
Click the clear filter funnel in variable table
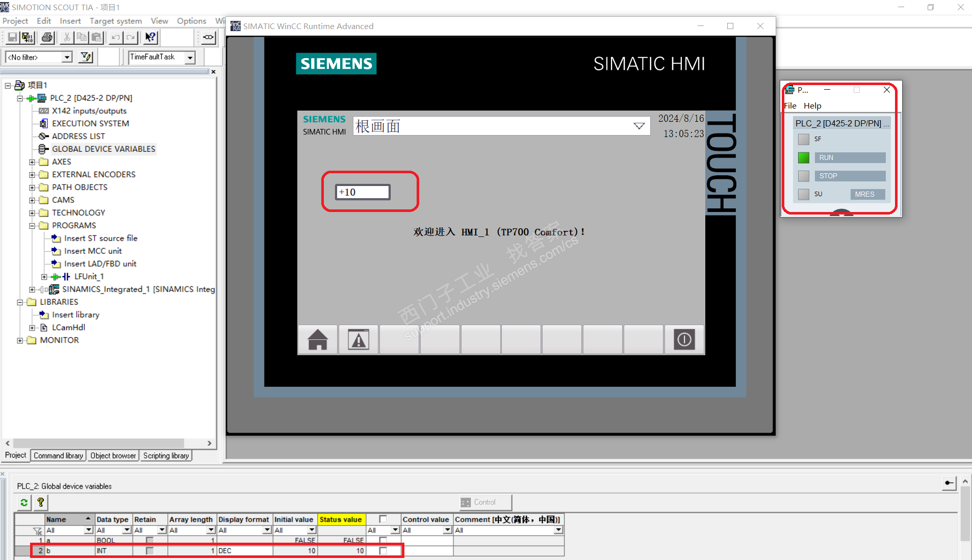[37, 530]
